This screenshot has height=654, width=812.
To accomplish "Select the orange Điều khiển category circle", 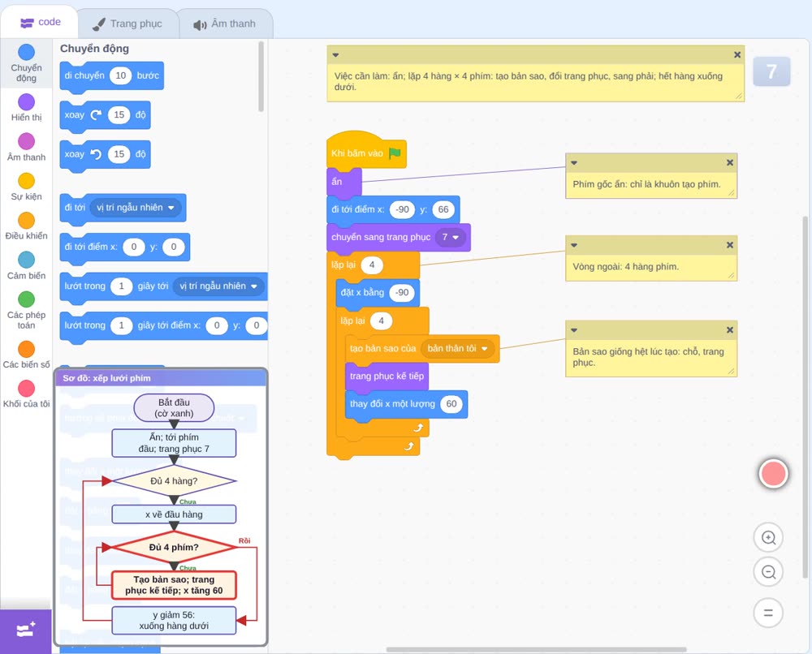I will (x=27, y=221).
